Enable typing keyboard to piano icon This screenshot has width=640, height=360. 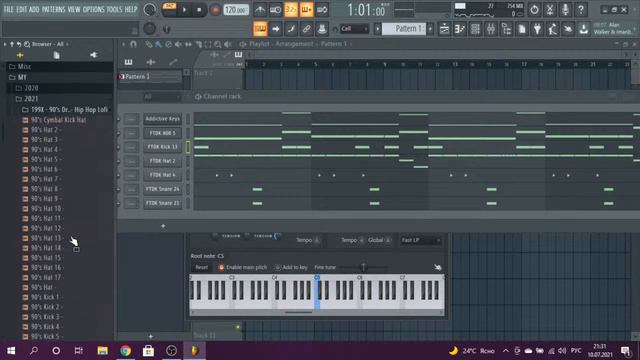(x=260, y=29)
